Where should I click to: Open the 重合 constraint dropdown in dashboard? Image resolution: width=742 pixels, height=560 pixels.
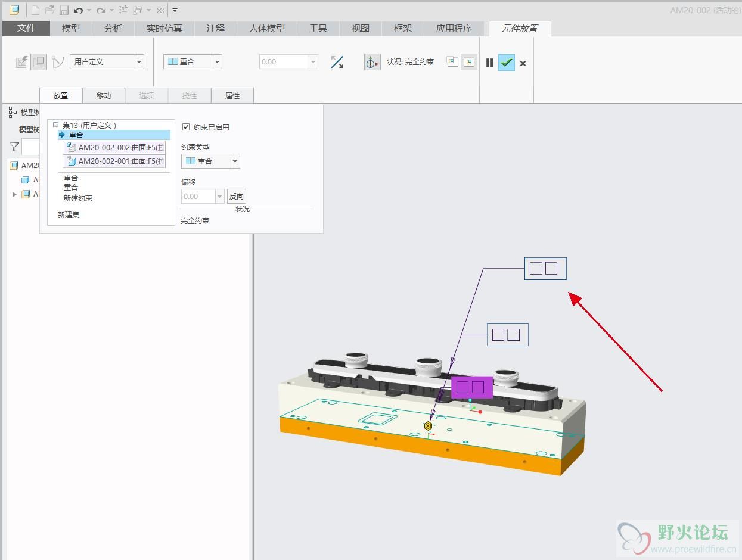218,62
